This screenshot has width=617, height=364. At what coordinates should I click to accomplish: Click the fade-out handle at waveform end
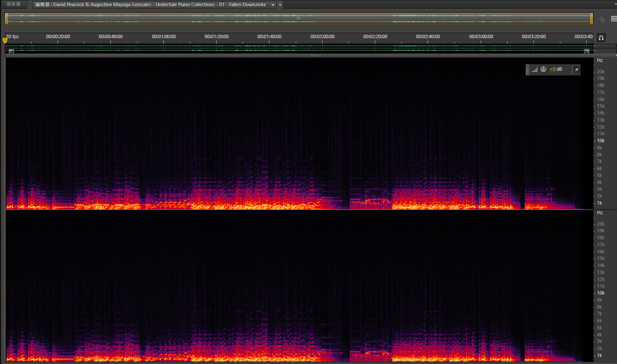click(586, 51)
